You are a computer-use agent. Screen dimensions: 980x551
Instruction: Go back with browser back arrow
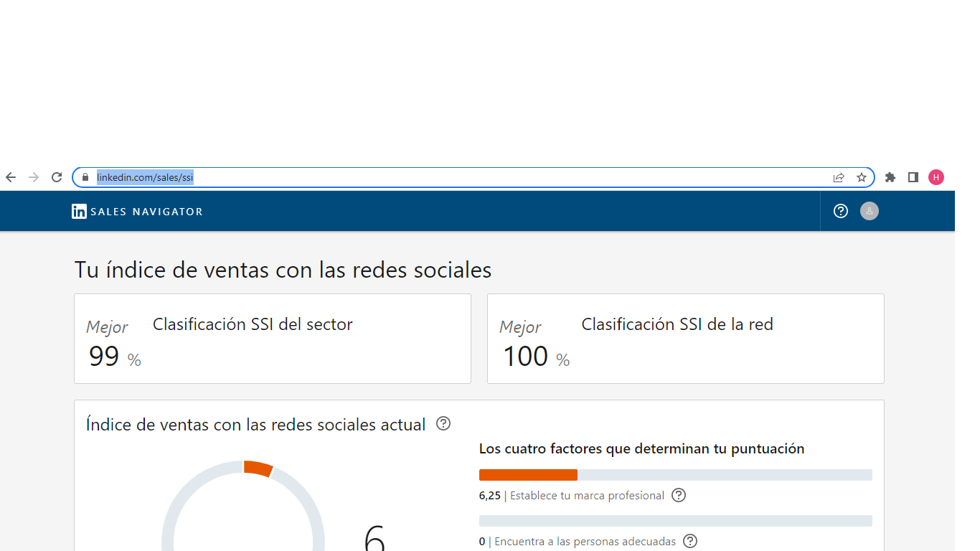(11, 177)
